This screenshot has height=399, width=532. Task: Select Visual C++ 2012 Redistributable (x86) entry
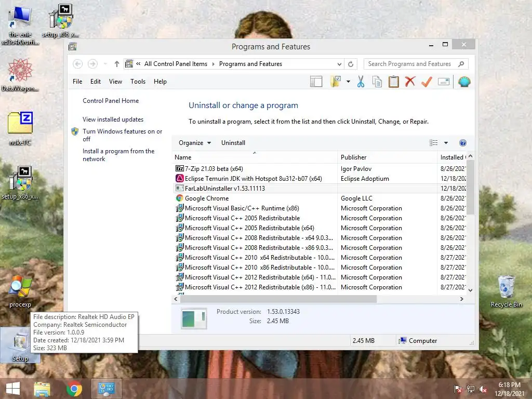[x=319, y=287]
